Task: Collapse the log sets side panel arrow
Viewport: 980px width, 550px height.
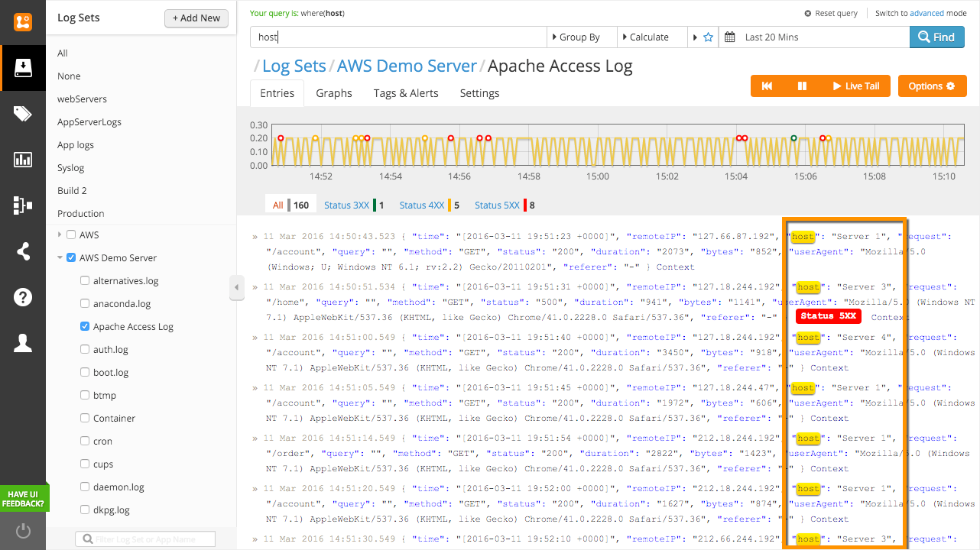Action: click(x=236, y=288)
